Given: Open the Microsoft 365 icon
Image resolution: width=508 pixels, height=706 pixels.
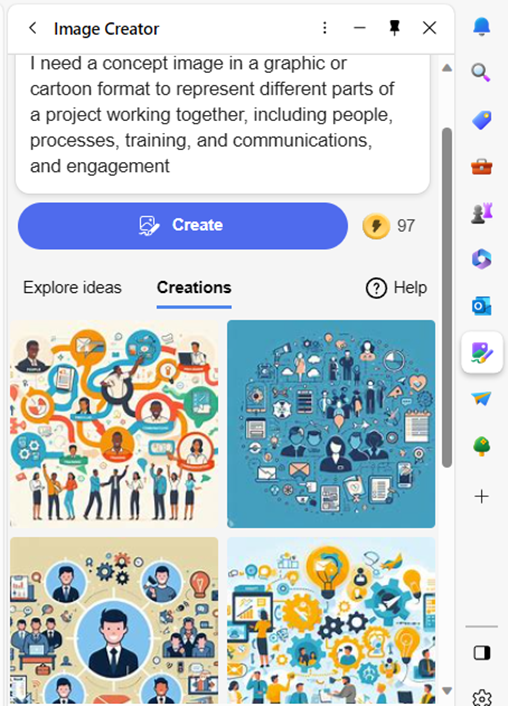Looking at the screenshot, I should coord(481,260).
